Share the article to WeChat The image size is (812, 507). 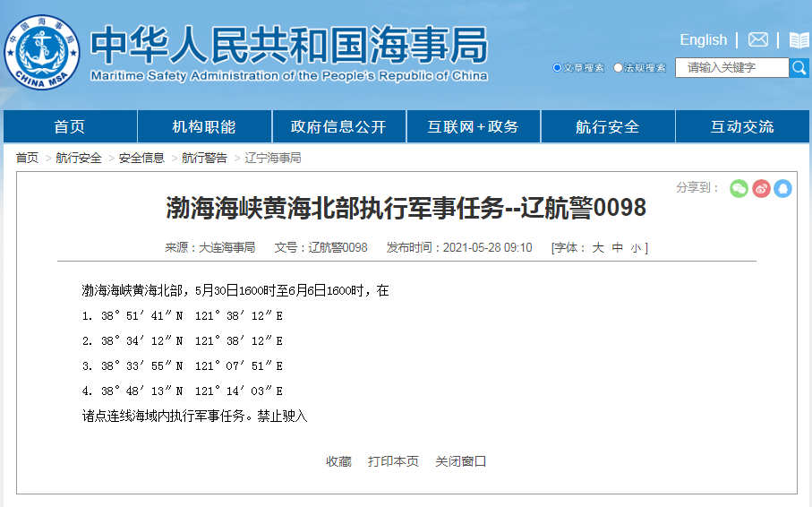click(x=739, y=188)
